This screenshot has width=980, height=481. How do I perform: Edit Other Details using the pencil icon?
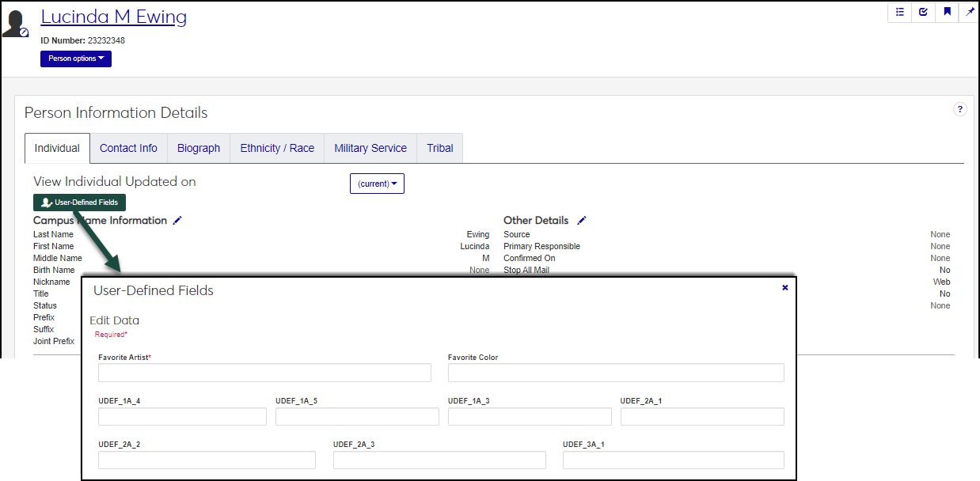tap(582, 221)
